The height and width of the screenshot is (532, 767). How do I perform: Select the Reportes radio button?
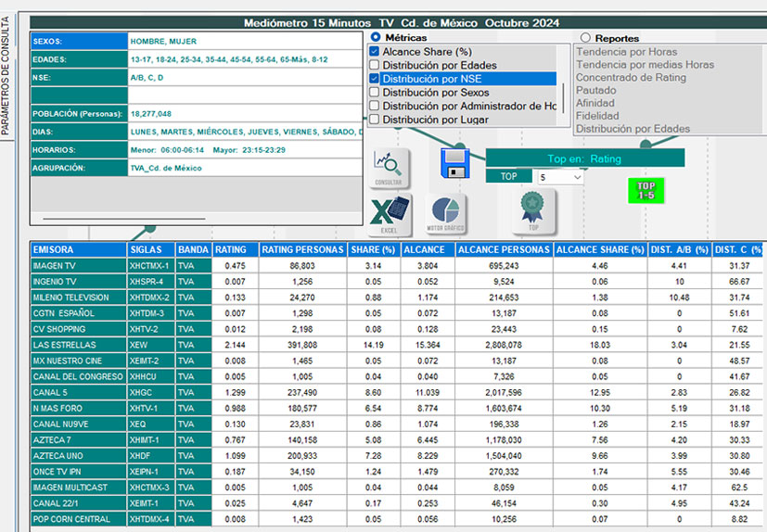585,38
